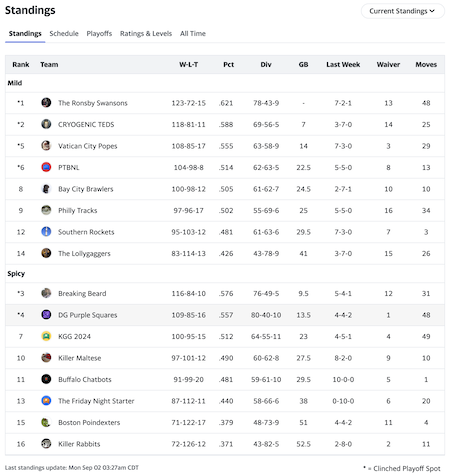Click the DG Purple Squares team icon

tap(46, 315)
